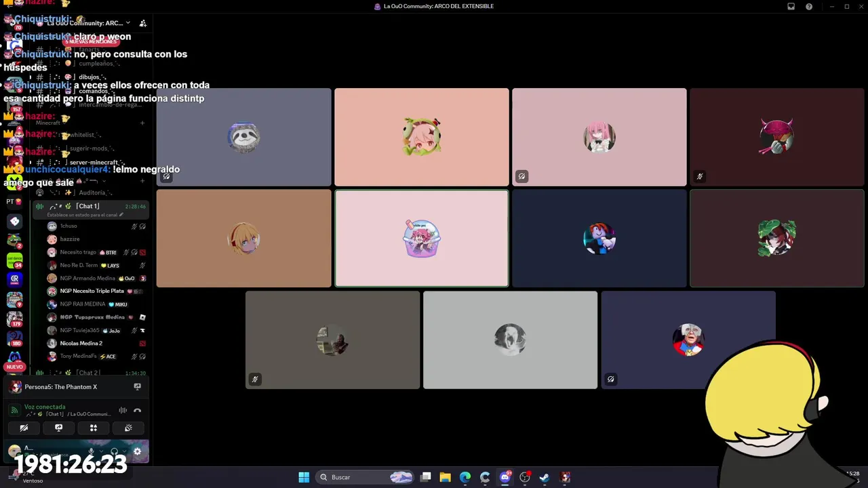This screenshot has width=868, height=488.
Task: Select voice member 1chuso
Action: pos(96,226)
